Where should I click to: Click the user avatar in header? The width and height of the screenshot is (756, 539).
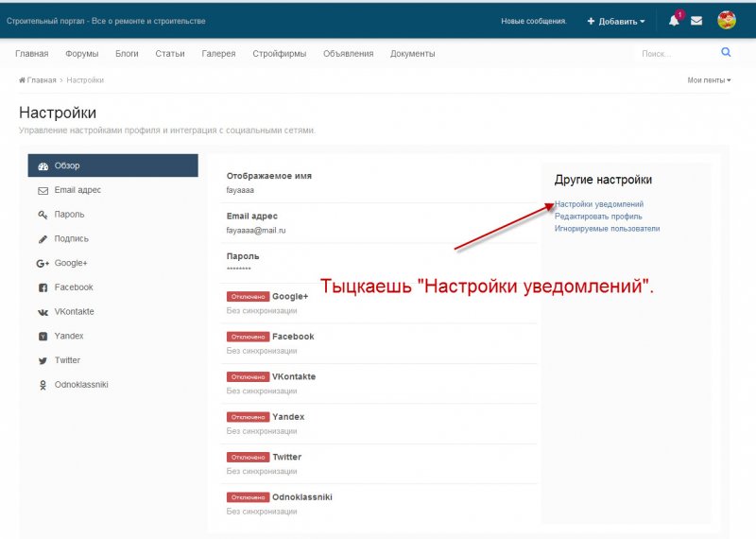point(727,21)
